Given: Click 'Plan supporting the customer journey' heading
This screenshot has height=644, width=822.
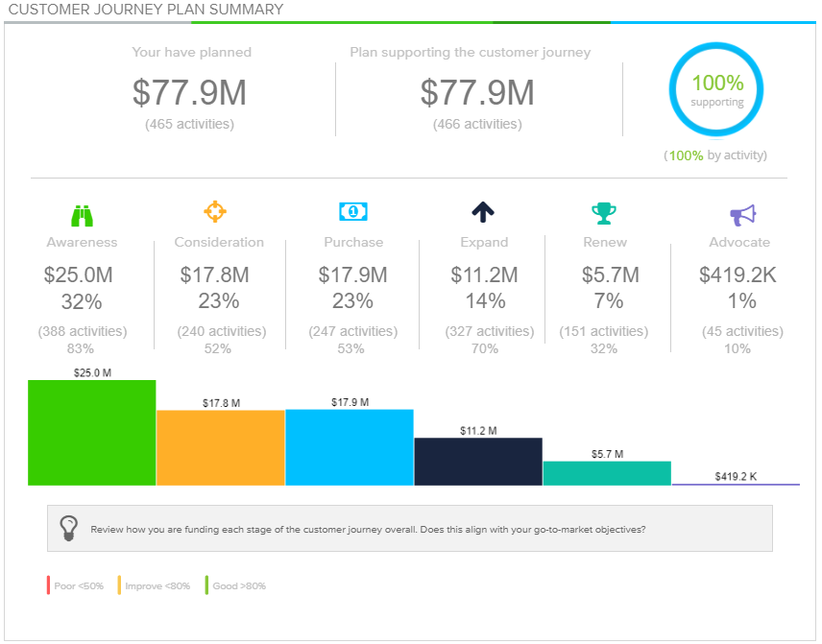Looking at the screenshot, I should (x=471, y=52).
